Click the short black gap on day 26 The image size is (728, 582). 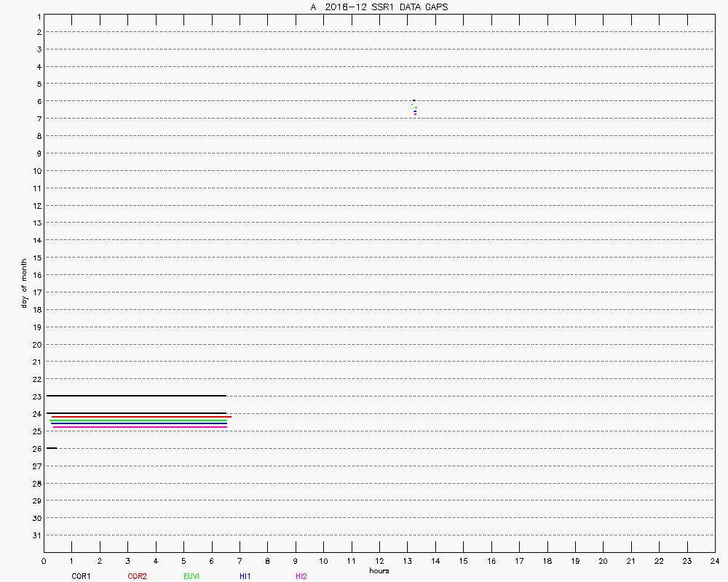point(52,448)
